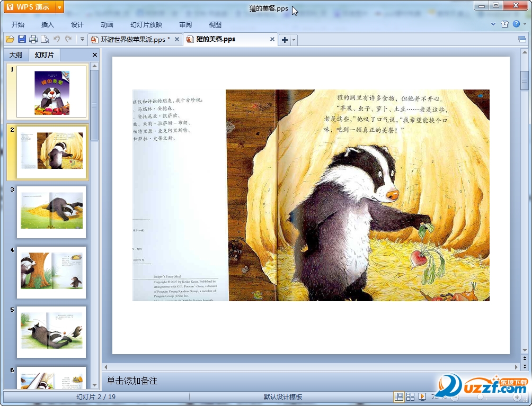
Task: Close the 獾的美餐.pps tab
Action: (x=272, y=39)
